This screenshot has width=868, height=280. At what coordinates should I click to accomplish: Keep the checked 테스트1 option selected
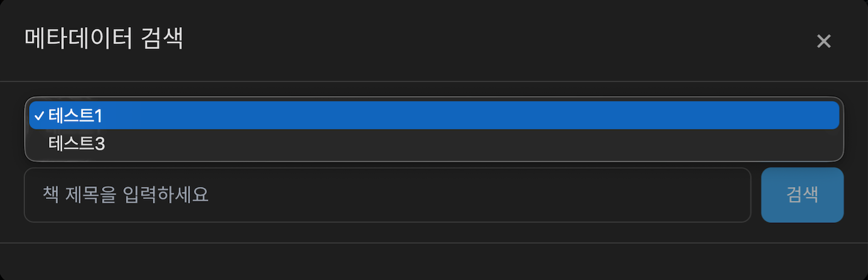(434, 115)
